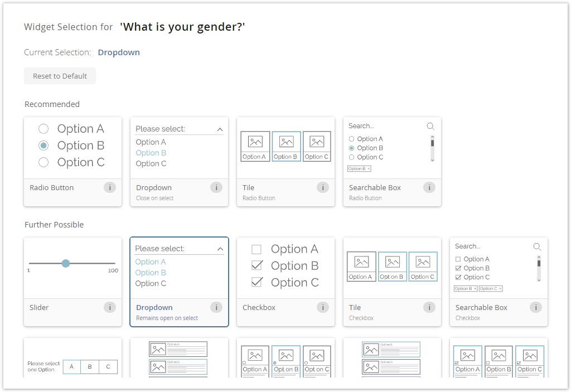Click scrollbar in Searchable Box Radio Button preview
The image size is (571, 392).
[432, 148]
